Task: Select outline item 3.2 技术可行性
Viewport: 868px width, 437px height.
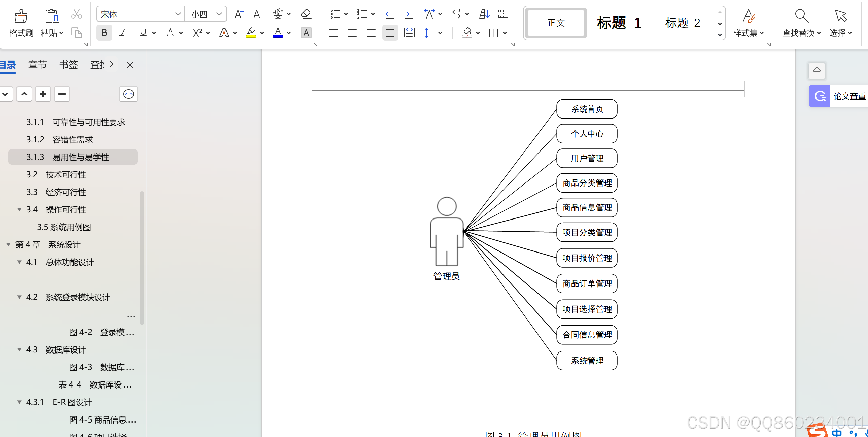Action: click(66, 175)
